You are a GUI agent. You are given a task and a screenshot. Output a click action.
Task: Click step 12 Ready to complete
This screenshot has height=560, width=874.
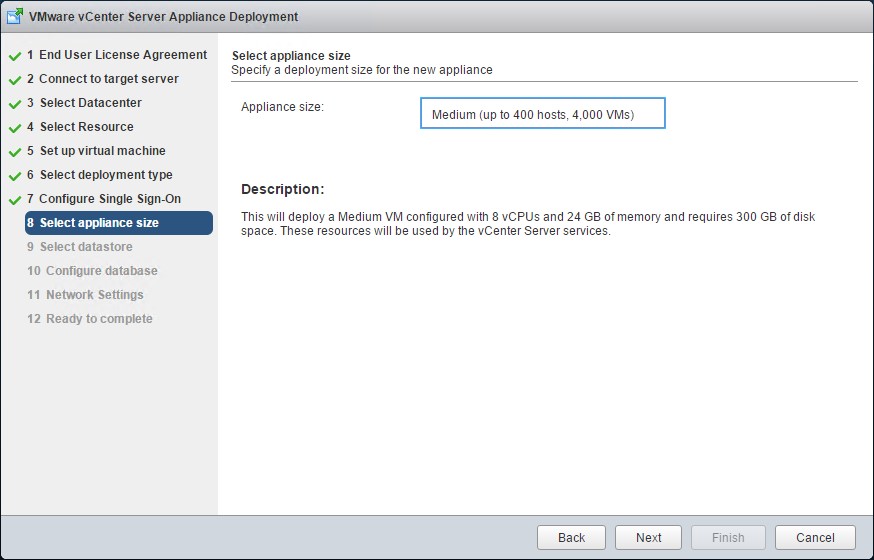tap(90, 318)
